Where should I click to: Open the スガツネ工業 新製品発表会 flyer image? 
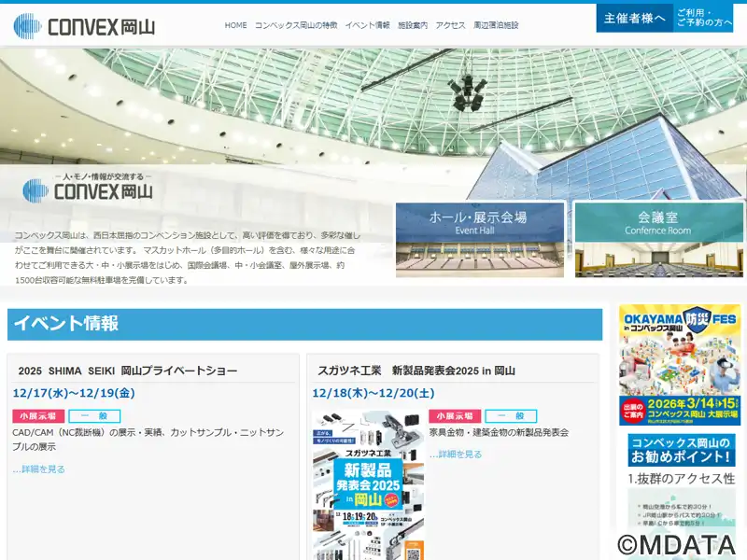(x=368, y=484)
